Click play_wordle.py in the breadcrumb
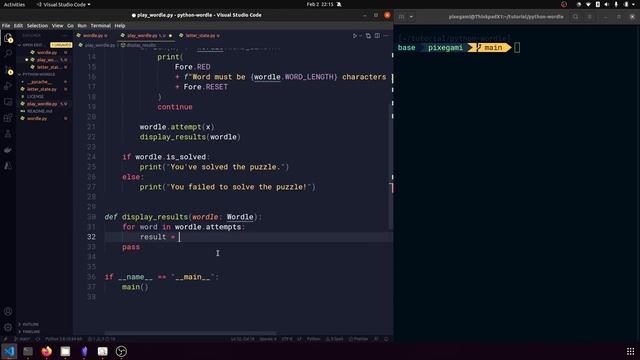The height and width of the screenshot is (360, 640). pos(100,45)
